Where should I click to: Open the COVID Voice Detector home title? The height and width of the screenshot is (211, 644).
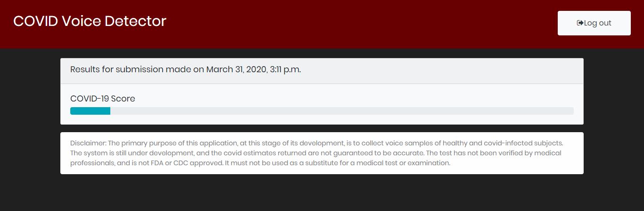coord(90,21)
